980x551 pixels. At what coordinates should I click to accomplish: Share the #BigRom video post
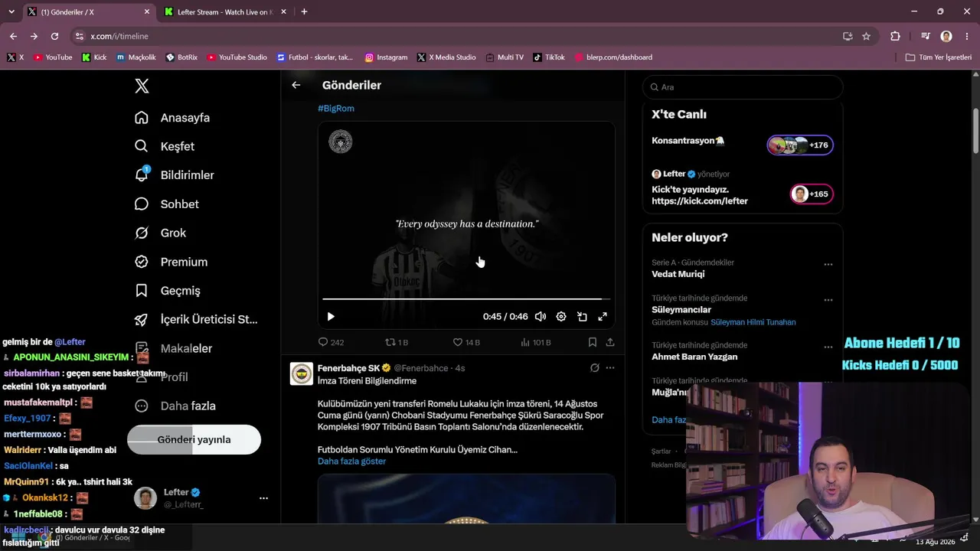pos(610,342)
